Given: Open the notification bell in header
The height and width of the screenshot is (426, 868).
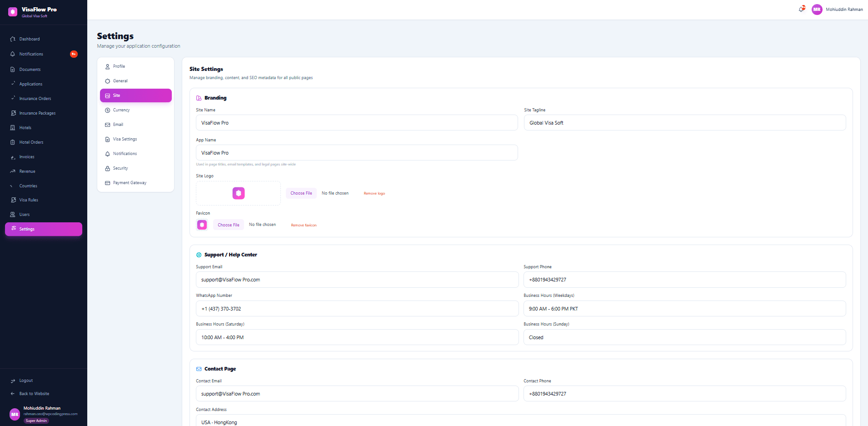Looking at the screenshot, I should click(x=801, y=9).
